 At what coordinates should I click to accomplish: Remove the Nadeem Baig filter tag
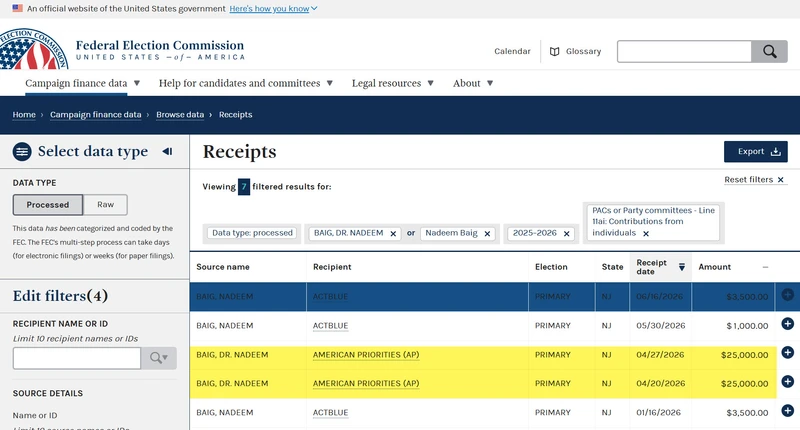coord(487,234)
